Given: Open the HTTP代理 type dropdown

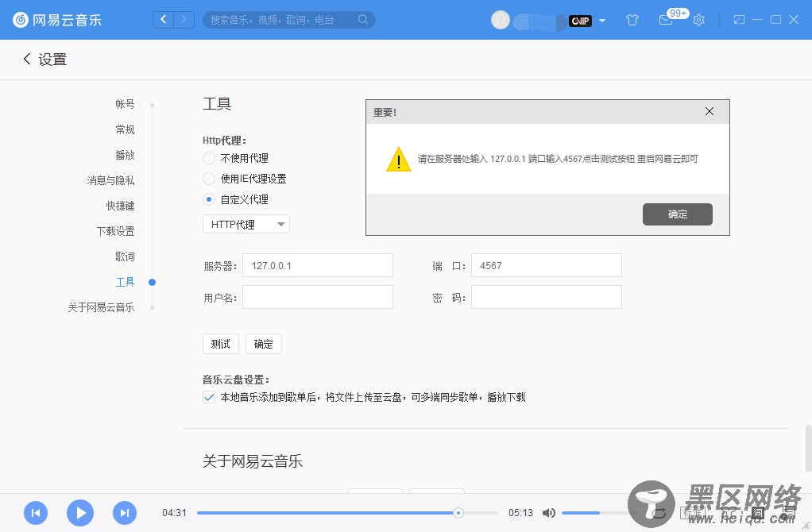Looking at the screenshot, I should [x=246, y=224].
